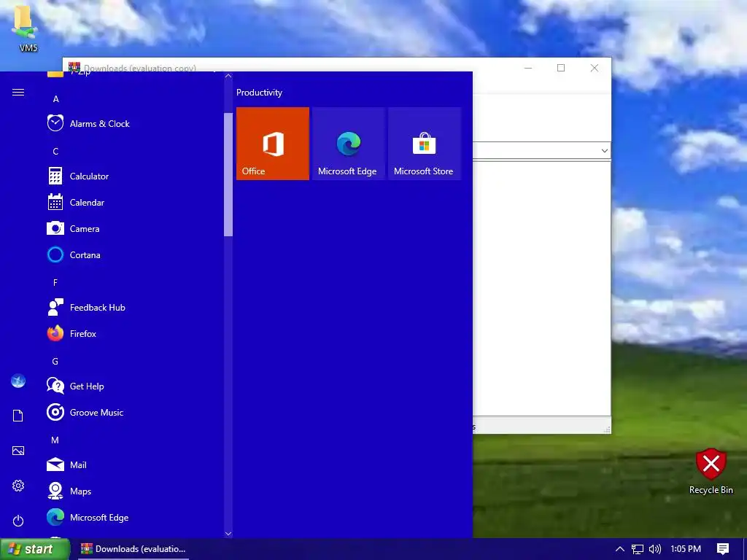Click the letter A section header
Image resolution: width=747 pixels, height=560 pixels.
[55, 99]
